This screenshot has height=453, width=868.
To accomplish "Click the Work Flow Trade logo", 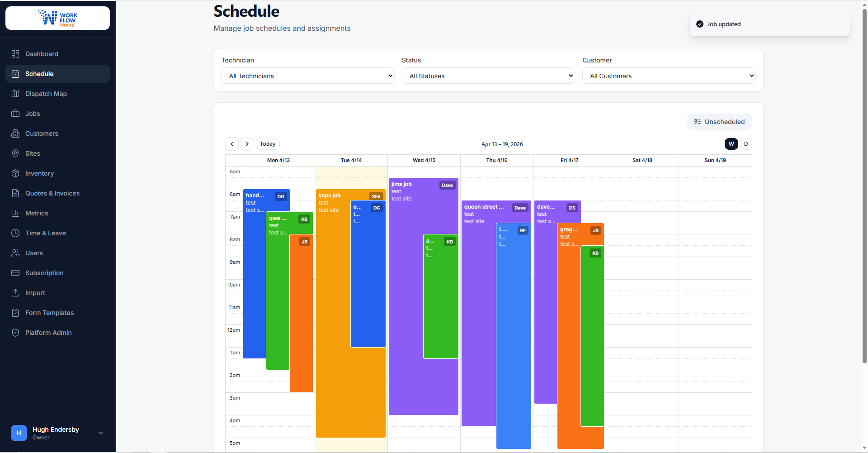I will pyautogui.click(x=58, y=18).
